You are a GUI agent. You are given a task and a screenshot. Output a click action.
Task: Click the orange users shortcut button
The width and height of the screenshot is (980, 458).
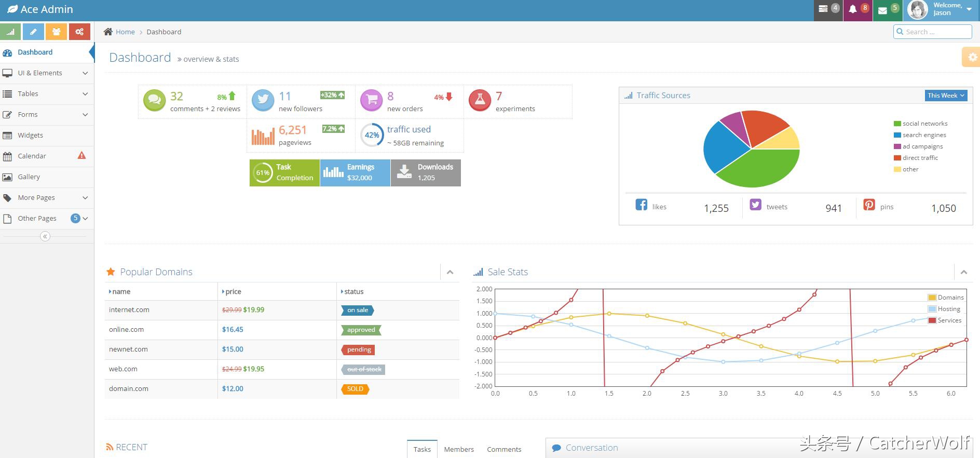click(x=56, y=32)
